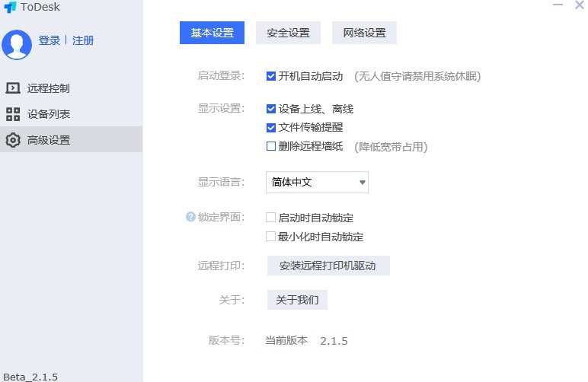Tick 最小化时自动锁定 checkbox
This screenshot has width=588, height=382.
point(271,237)
